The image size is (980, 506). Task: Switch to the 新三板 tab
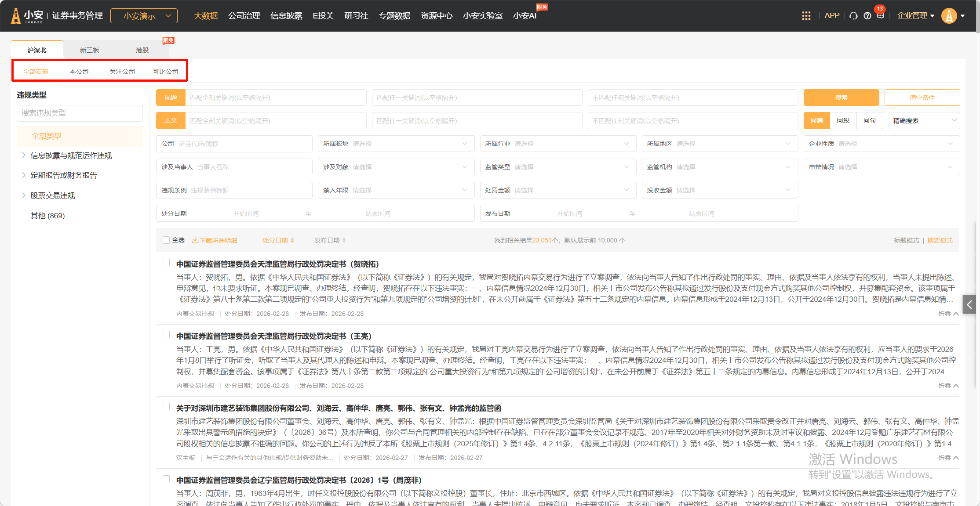(x=89, y=50)
